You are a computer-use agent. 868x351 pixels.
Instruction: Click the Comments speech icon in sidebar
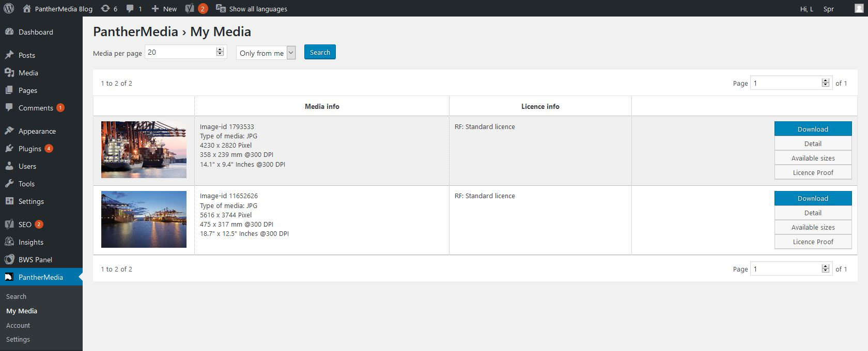pyautogui.click(x=9, y=107)
